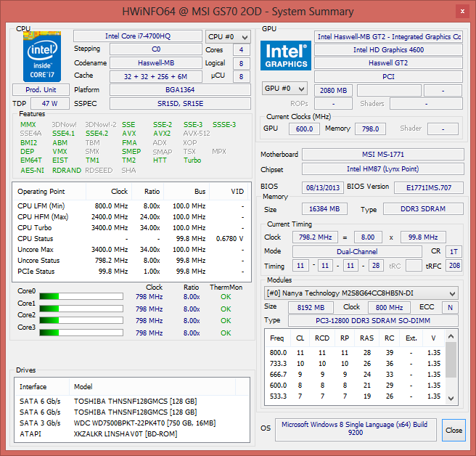Click the SSPEC SR15D, SR15E field
The width and height of the screenshot is (476, 456).
click(181, 104)
